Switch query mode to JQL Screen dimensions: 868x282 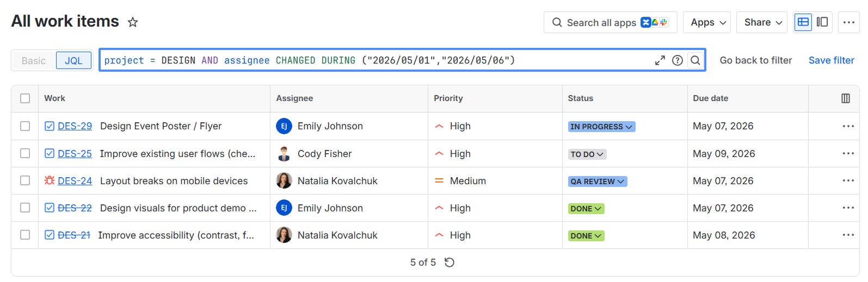pos(73,60)
